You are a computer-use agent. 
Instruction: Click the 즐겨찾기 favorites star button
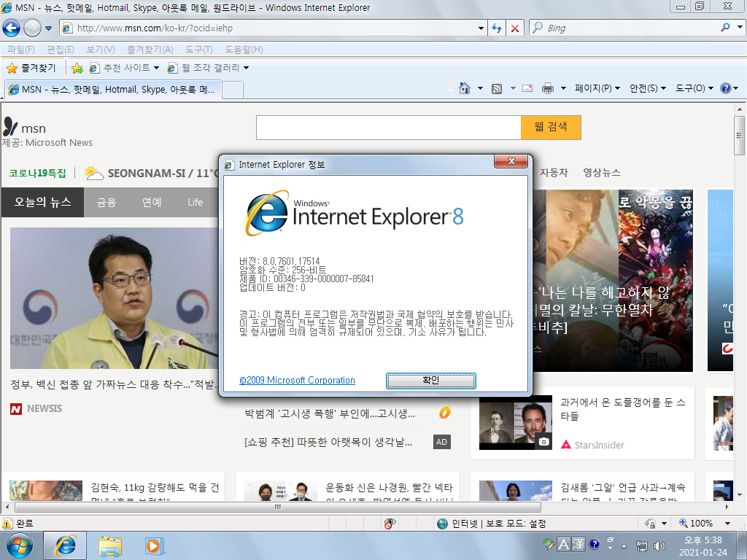point(31,68)
